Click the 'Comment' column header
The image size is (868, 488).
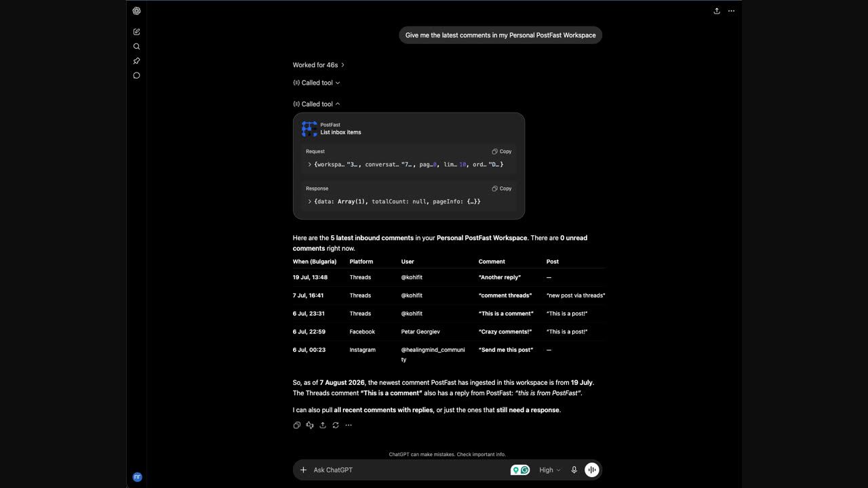point(492,262)
